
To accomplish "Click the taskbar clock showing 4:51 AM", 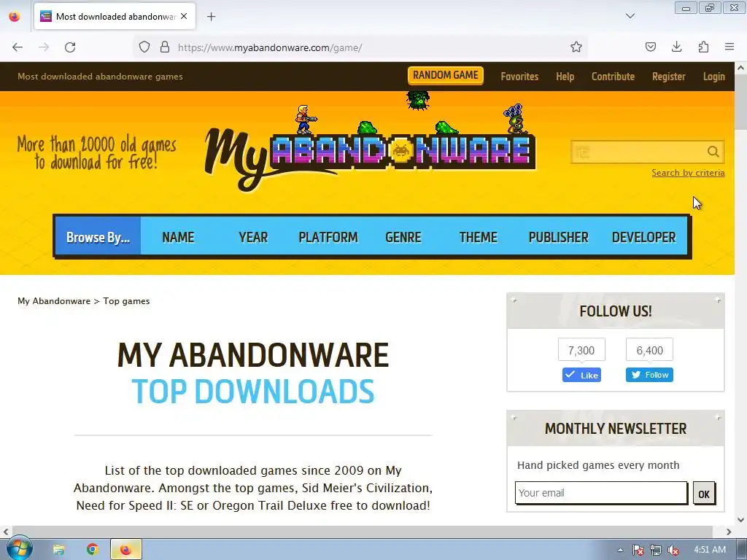I will (x=709, y=550).
